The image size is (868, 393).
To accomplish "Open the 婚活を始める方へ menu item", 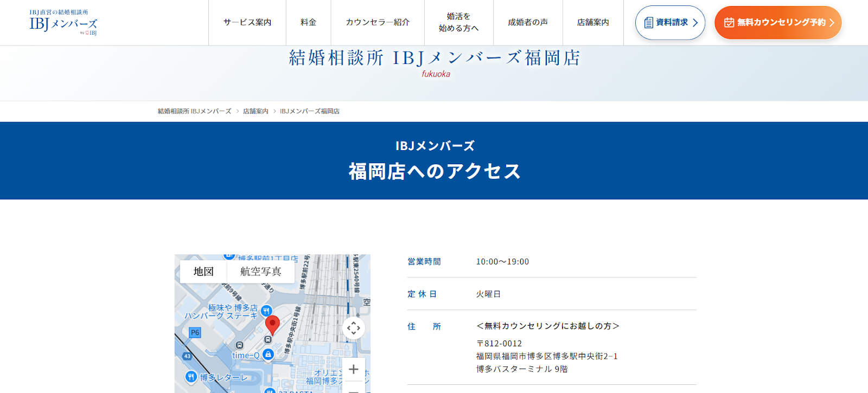I will 458,22.
